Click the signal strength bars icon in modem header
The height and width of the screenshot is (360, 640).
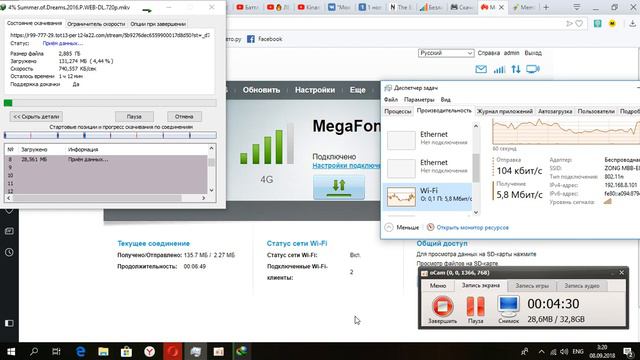tap(499, 69)
